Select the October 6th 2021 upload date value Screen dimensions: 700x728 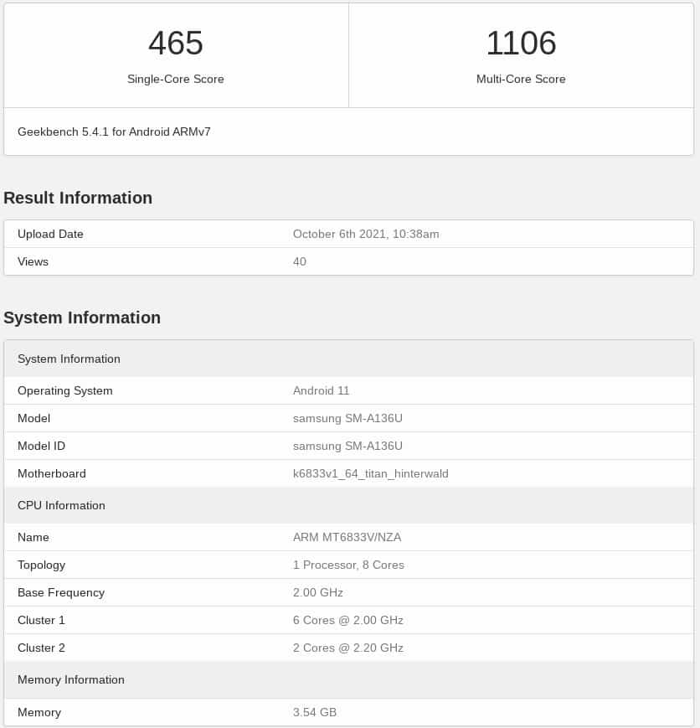(366, 234)
